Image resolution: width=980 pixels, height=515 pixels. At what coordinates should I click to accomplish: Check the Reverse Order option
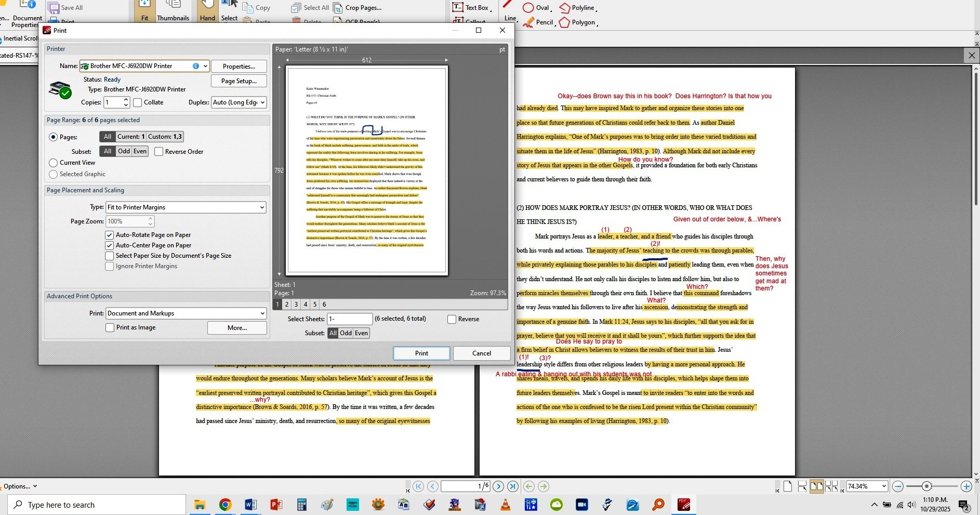coord(159,152)
